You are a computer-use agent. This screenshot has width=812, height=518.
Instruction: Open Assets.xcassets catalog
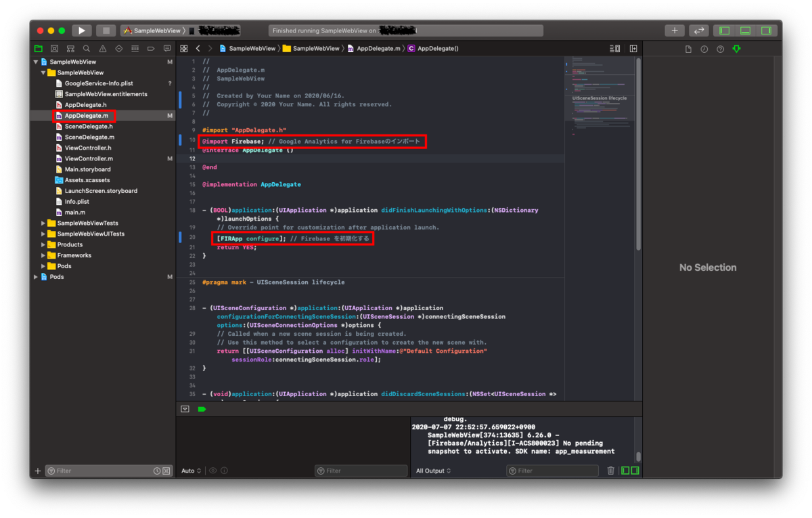(104, 180)
